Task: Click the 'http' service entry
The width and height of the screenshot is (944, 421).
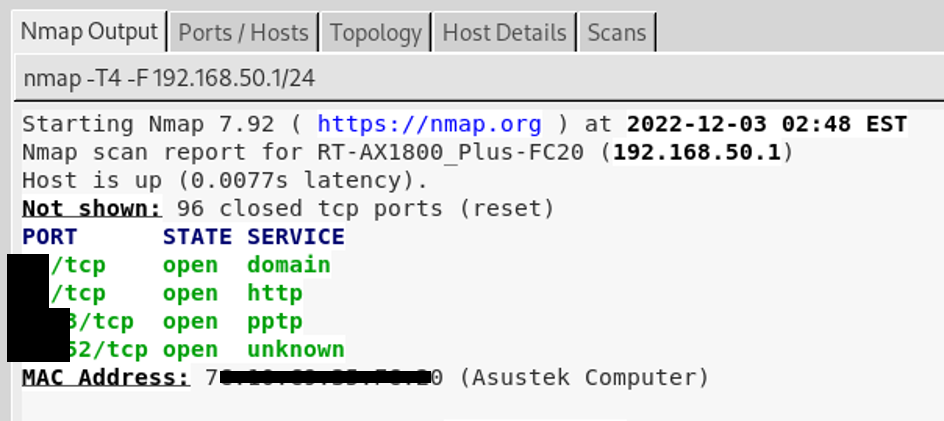Action: (275, 293)
